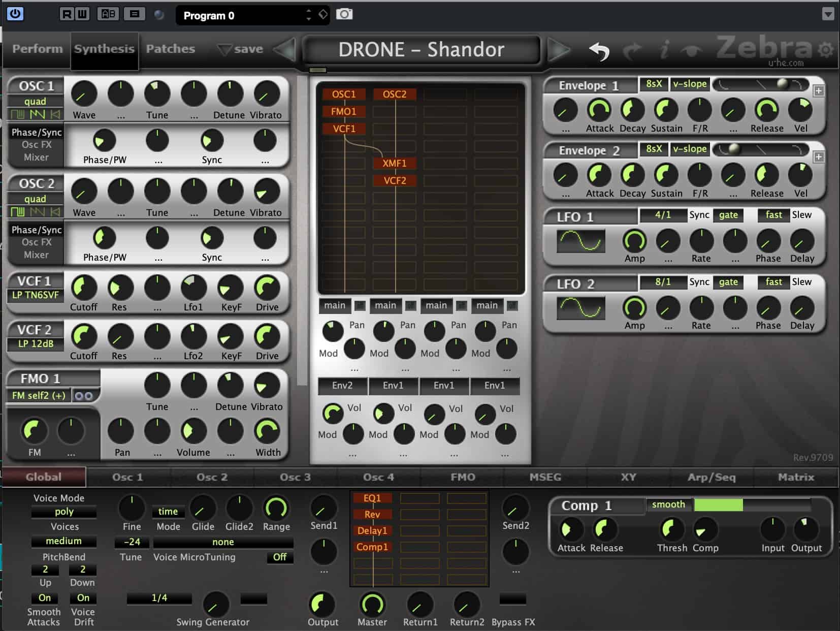The image size is (840, 631).
Task: Click the LFO 2 sine waveform display
Action: click(581, 308)
